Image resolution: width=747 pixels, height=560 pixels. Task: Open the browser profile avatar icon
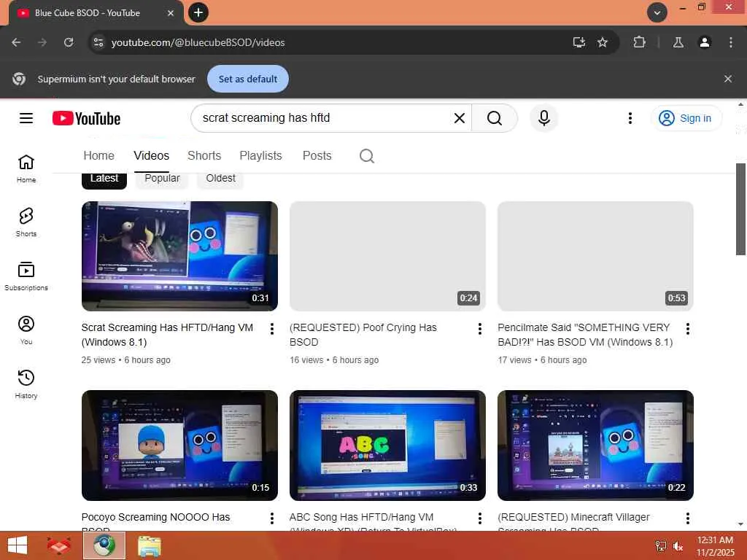tap(705, 43)
